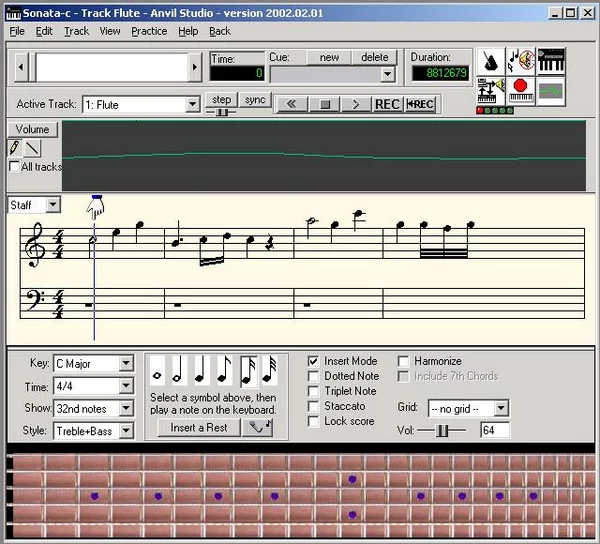
Task: Open the Grid dropdown
Action: click(x=501, y=408)
